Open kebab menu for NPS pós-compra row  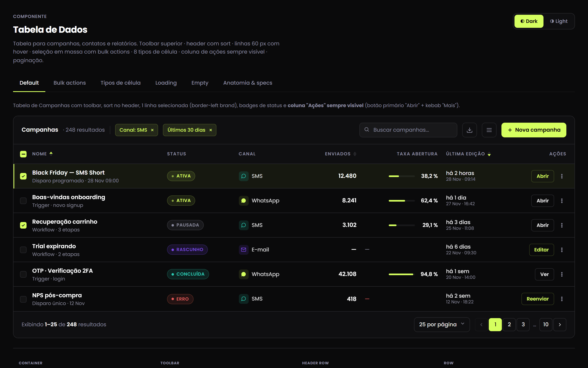562,299
